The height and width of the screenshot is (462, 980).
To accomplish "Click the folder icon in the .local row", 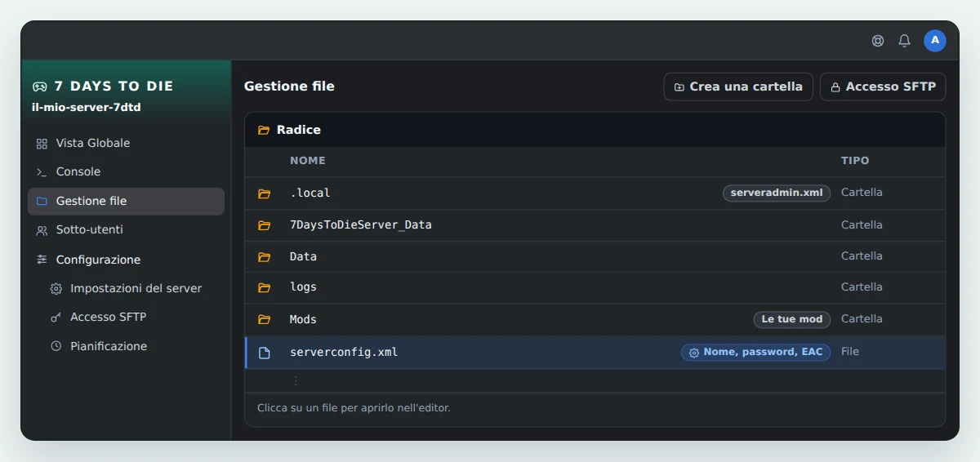I will [264, 193].
